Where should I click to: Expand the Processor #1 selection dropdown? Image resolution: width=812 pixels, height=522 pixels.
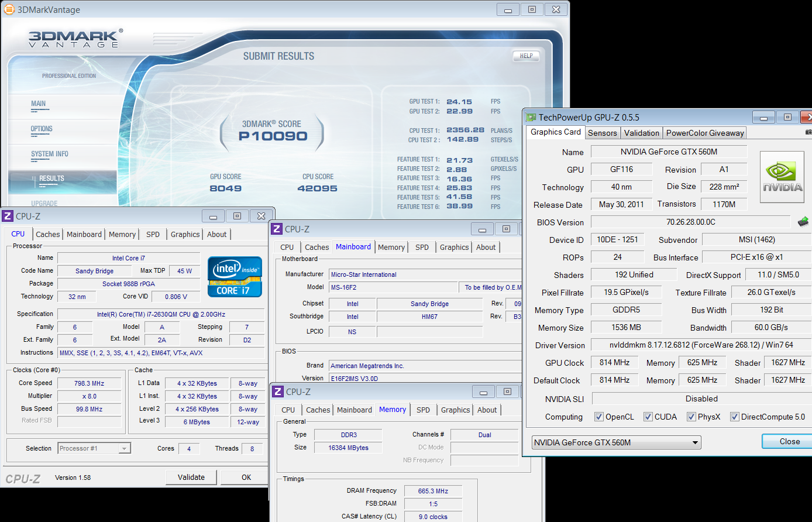(94, 448)
